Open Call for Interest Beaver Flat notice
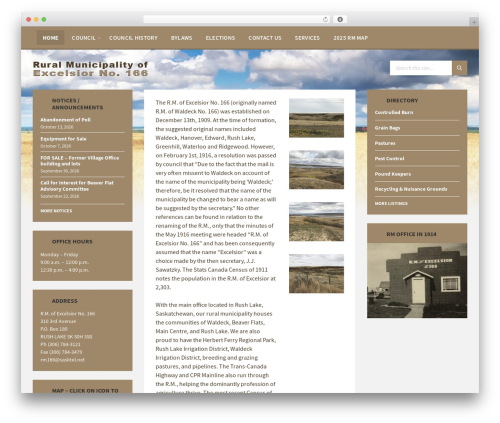Screen dimensions: 500x423 point(77,186)
